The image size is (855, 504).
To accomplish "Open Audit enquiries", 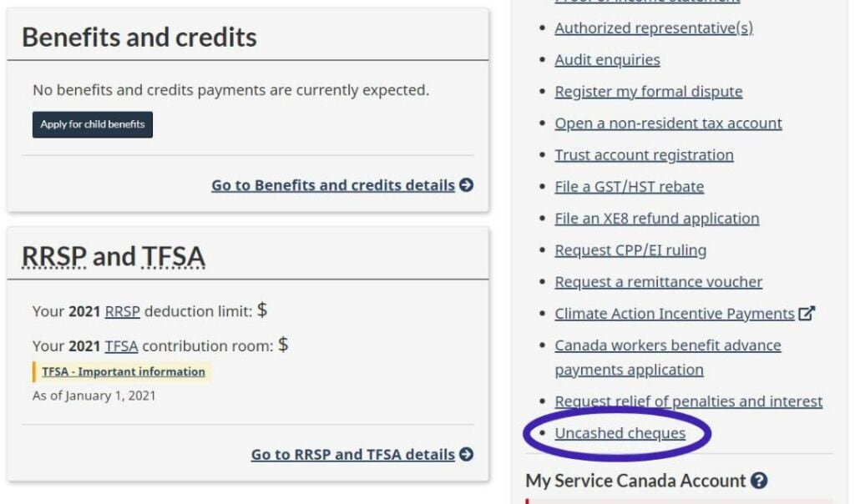I will coord(607,59).
